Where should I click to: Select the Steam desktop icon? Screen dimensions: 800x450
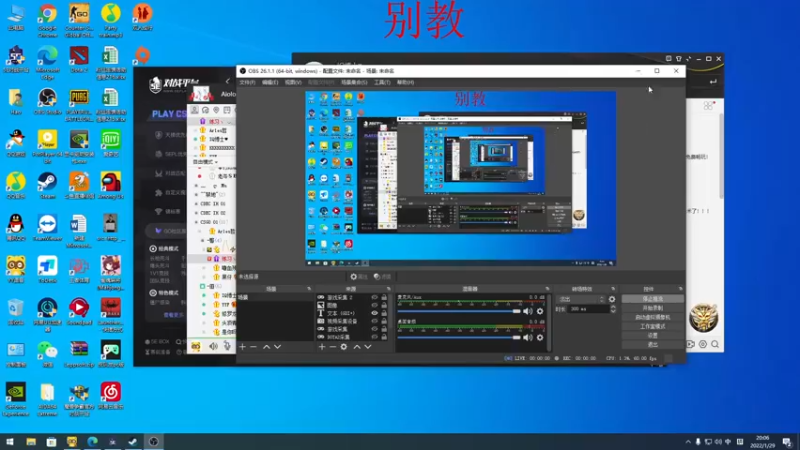coord(47,185)
